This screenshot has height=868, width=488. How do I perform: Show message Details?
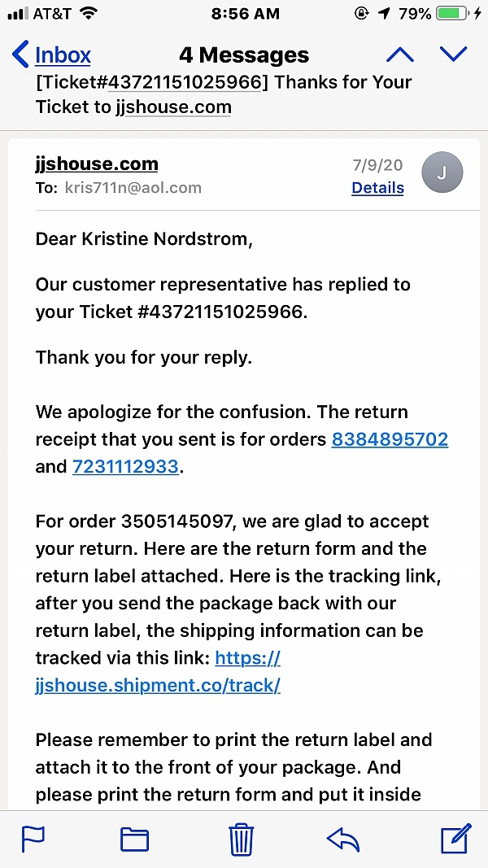coord(377,188)
